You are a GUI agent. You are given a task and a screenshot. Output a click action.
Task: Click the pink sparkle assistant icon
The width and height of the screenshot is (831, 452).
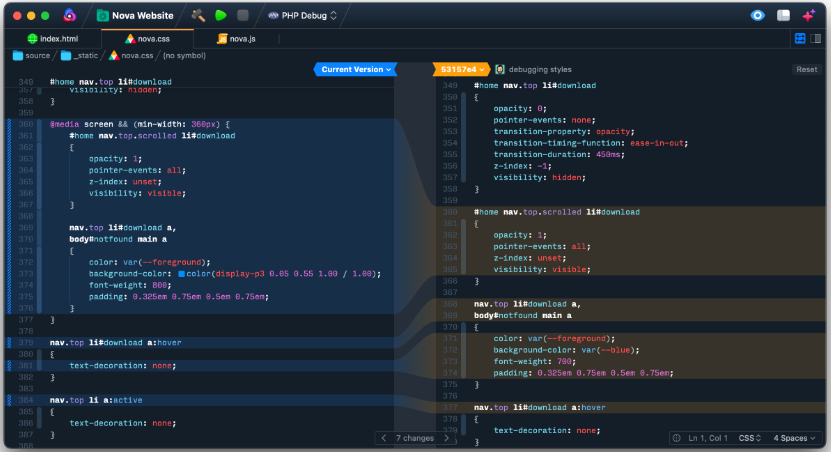tap(808, 16)
